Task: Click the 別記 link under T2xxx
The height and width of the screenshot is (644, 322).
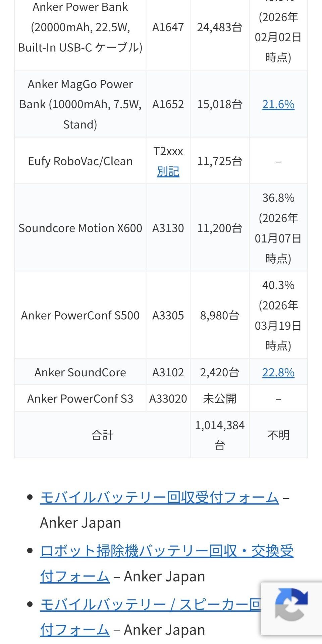Action: (x=168, y=171)
